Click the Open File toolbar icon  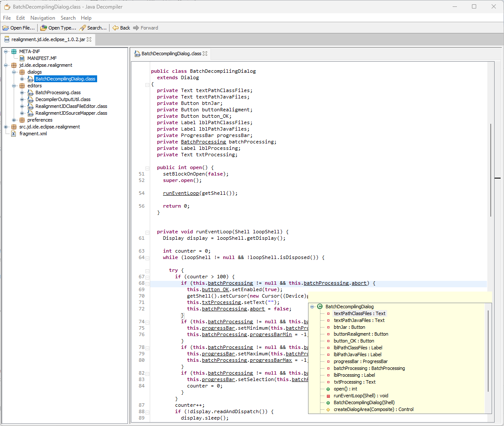(x=6, y=28)
